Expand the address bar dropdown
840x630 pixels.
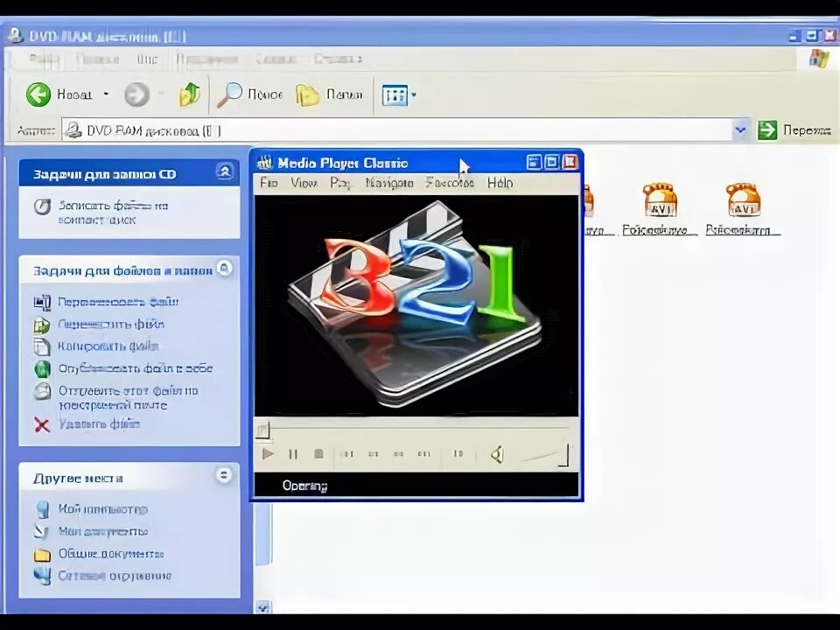coord(741,130)
